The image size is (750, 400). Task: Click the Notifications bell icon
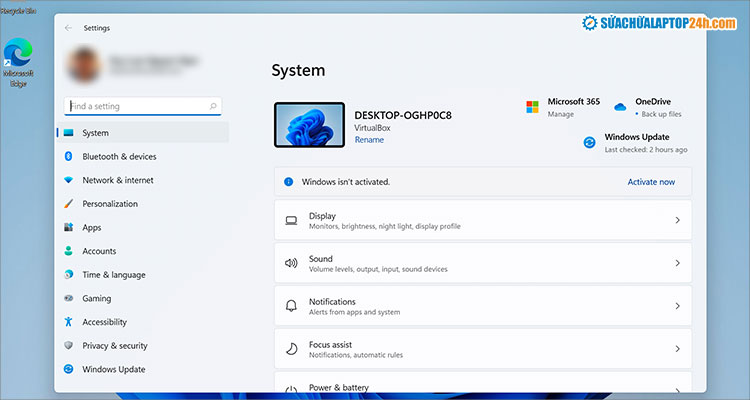(291, 306)
